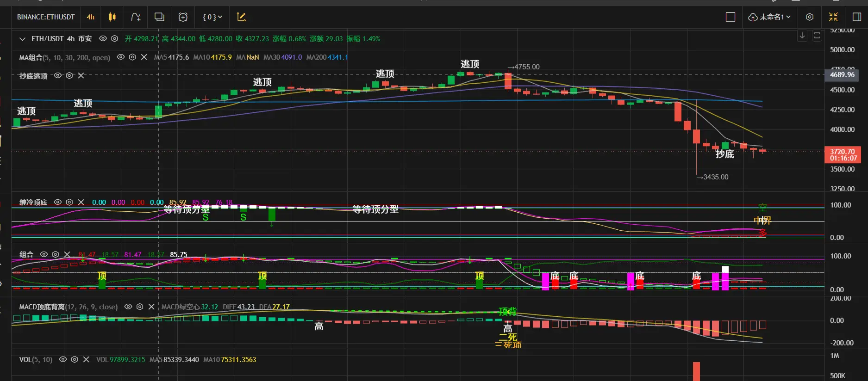Open settings for ETH/USDT main series
The width and height of the screenshot is (868, 381).
pyautogui.click(x=115, y=39)
